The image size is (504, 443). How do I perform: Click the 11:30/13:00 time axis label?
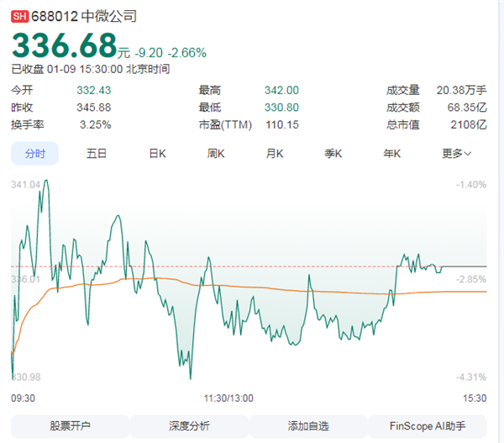click(x=228, y=398)
